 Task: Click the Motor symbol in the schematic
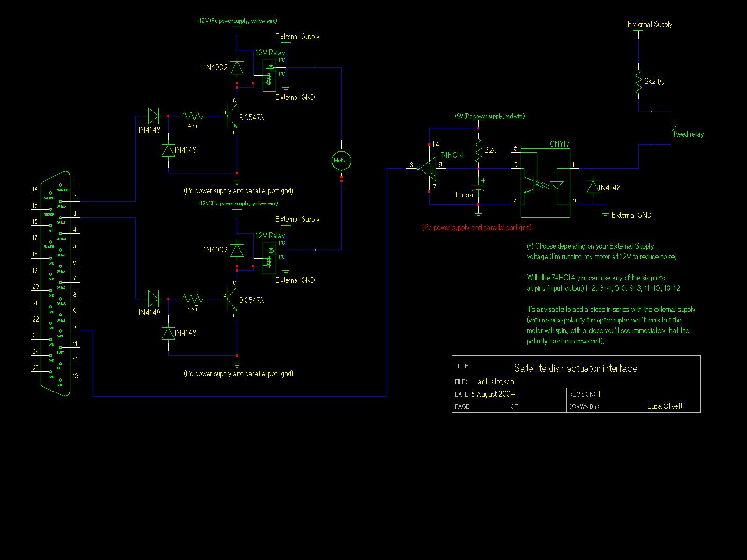(x=341, y=160)
